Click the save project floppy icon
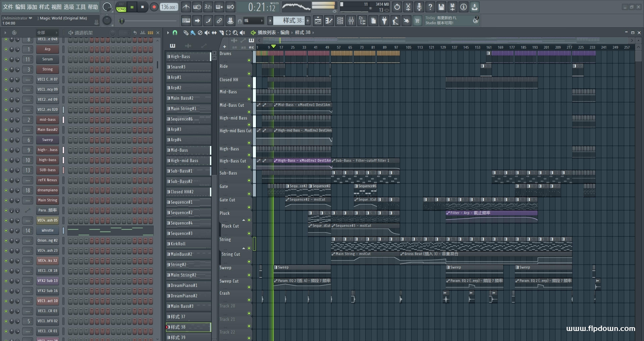644x341 pixels. tap(441, 7)
